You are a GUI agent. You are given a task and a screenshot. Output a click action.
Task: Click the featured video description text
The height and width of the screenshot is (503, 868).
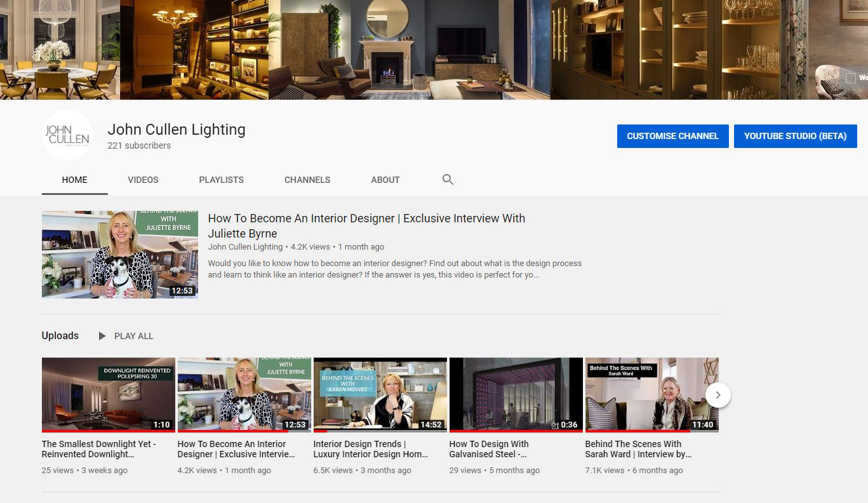tap(395, 269)
